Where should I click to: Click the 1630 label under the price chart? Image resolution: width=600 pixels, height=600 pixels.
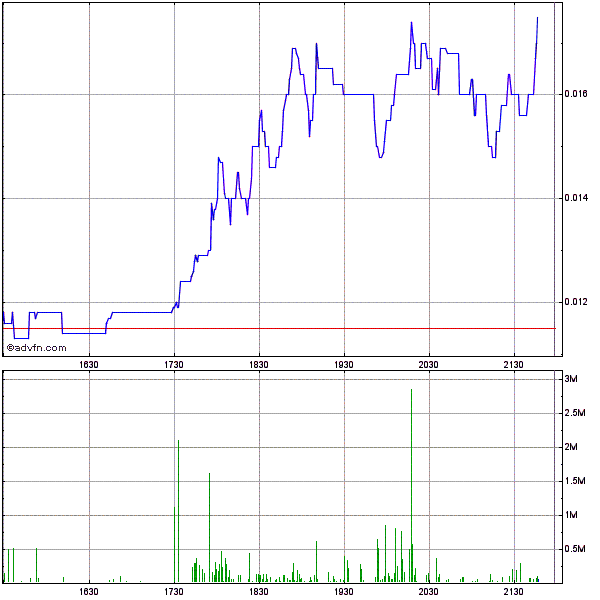coord(89,365)
